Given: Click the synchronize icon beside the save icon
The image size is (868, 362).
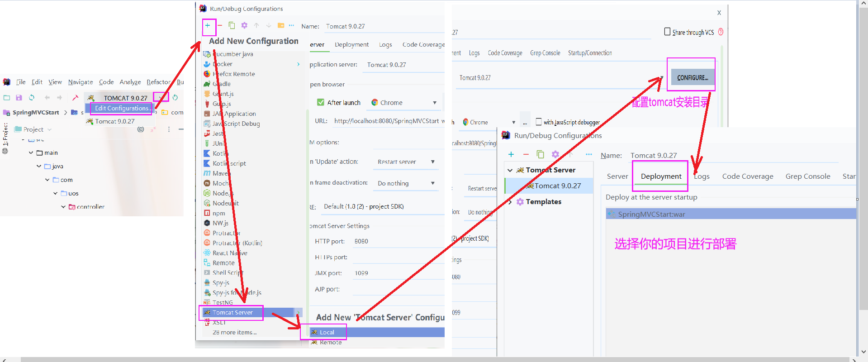Looking at the screenshot, I should tap(32, 98).
